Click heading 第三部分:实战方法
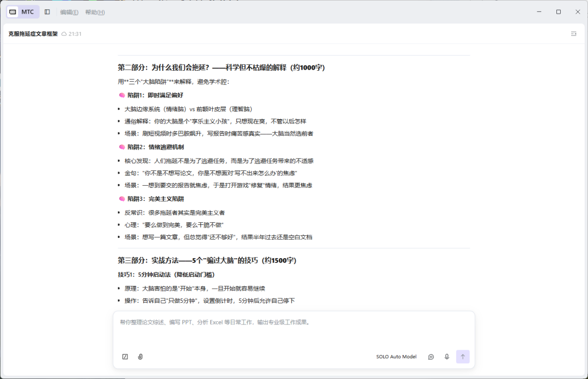 coord(207,260)
